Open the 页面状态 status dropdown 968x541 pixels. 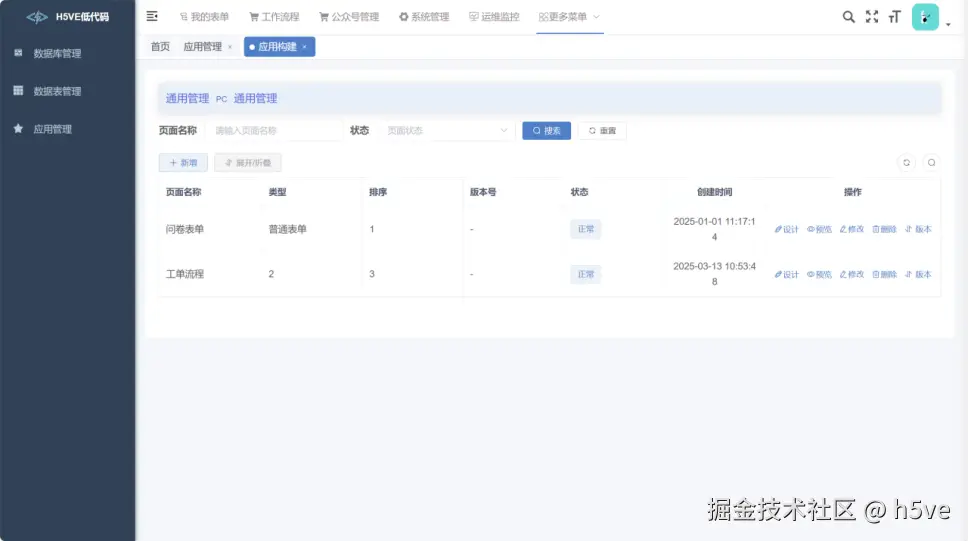(447, 130)
